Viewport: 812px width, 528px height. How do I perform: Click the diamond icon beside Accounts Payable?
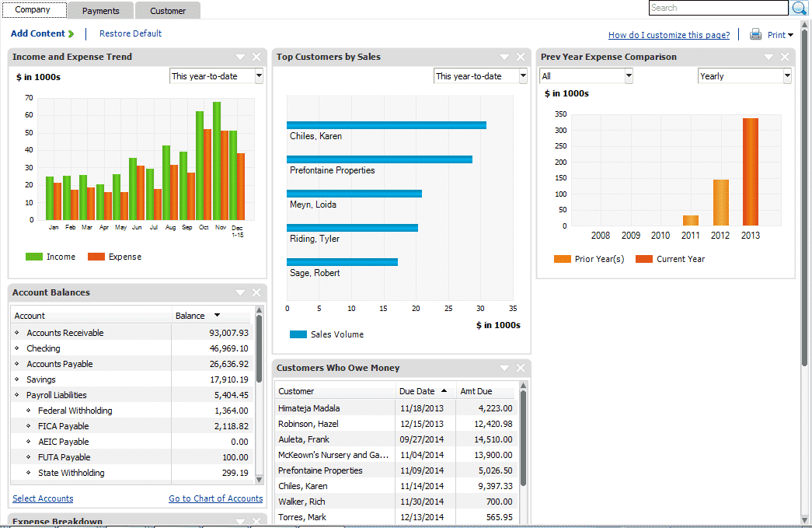16,364
